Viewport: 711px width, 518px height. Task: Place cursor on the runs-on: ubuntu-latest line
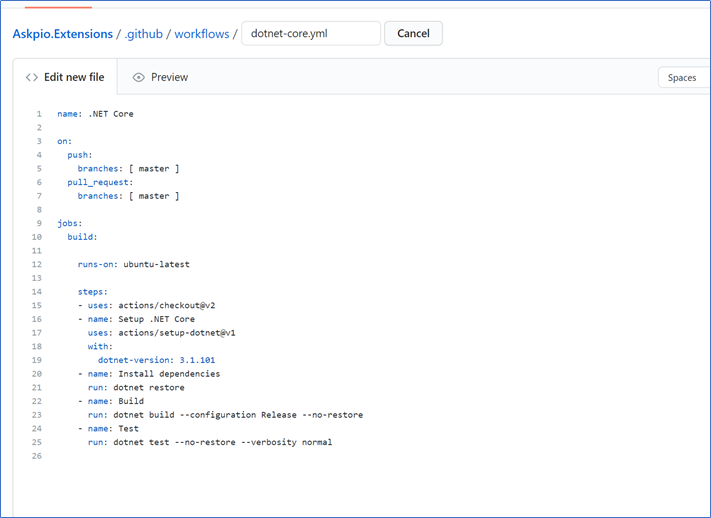pyautogui.click(x=134, y=264)
